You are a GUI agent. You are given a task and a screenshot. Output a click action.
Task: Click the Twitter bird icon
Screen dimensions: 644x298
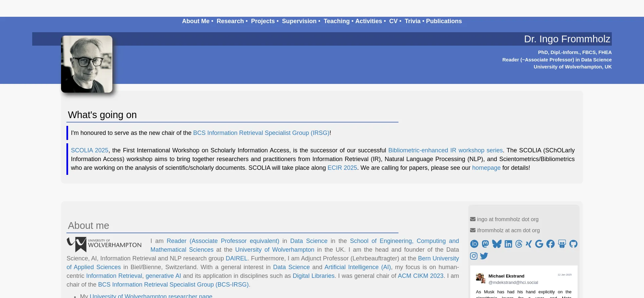(484, 256)
